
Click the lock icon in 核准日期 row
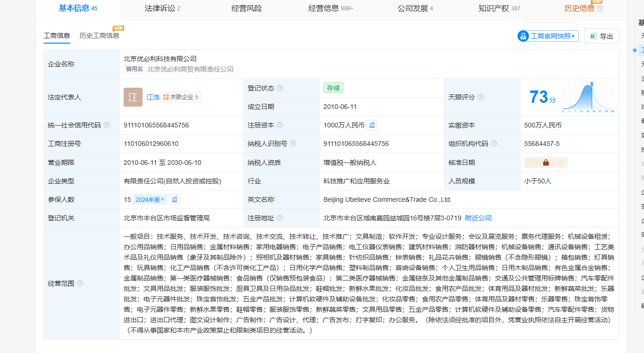click(x=546, y=163)
